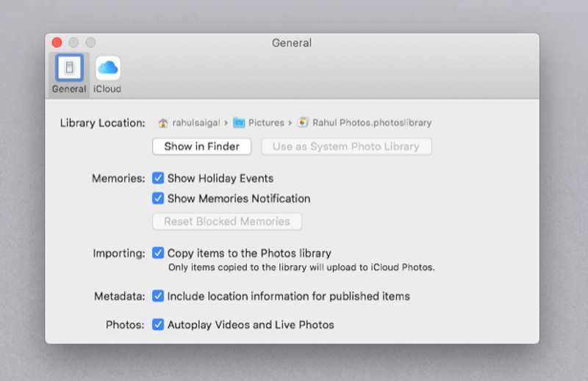Toggle Copy items to the Photos library
The image size is (588, 381).
click(x=158, y=253)
